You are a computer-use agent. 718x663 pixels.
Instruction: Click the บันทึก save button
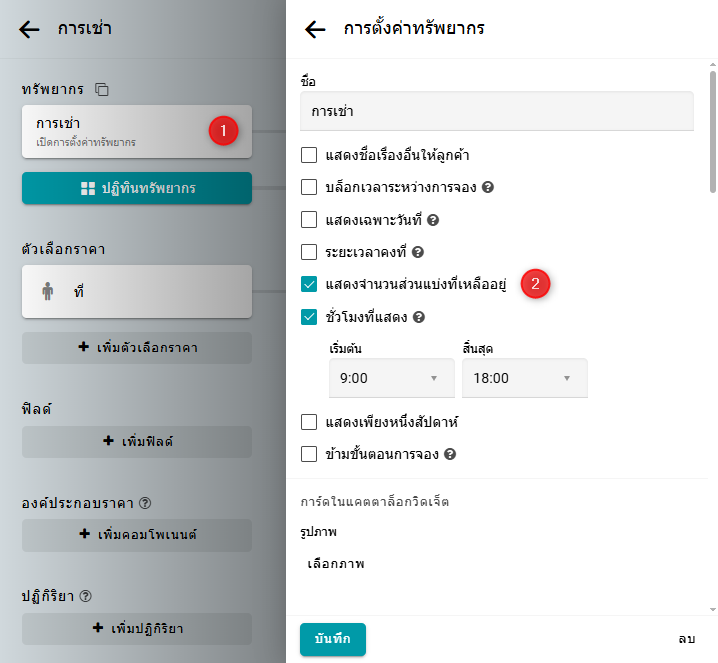pos(333,639)
